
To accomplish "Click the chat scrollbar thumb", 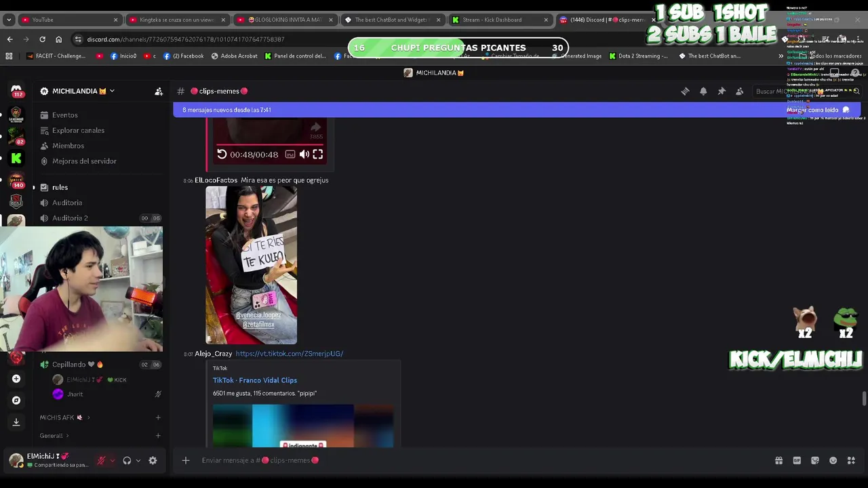I will (864, 399).
